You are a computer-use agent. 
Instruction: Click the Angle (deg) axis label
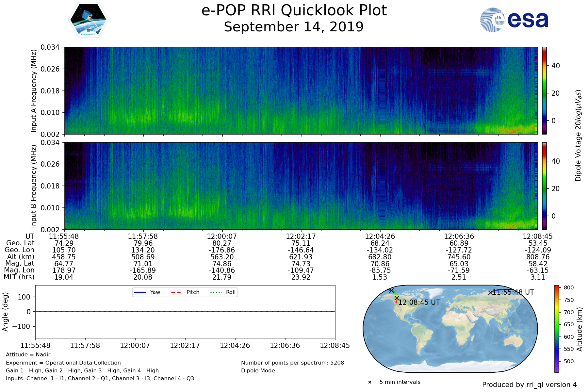5,312
